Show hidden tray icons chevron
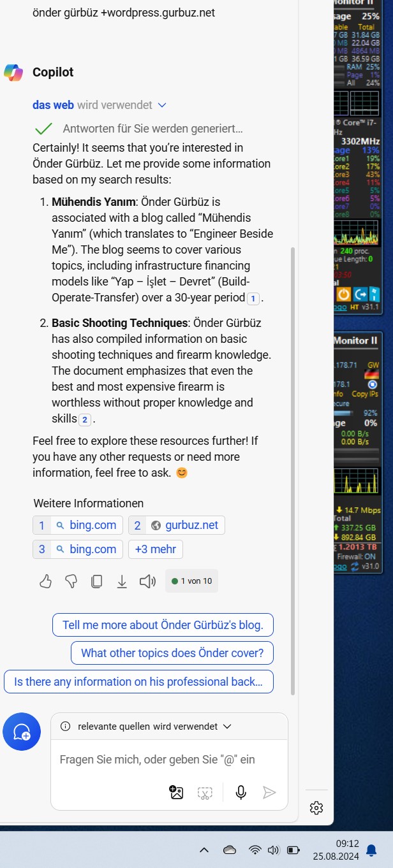The height and width of the screenshot is (868, 393). tap(204, 850)
